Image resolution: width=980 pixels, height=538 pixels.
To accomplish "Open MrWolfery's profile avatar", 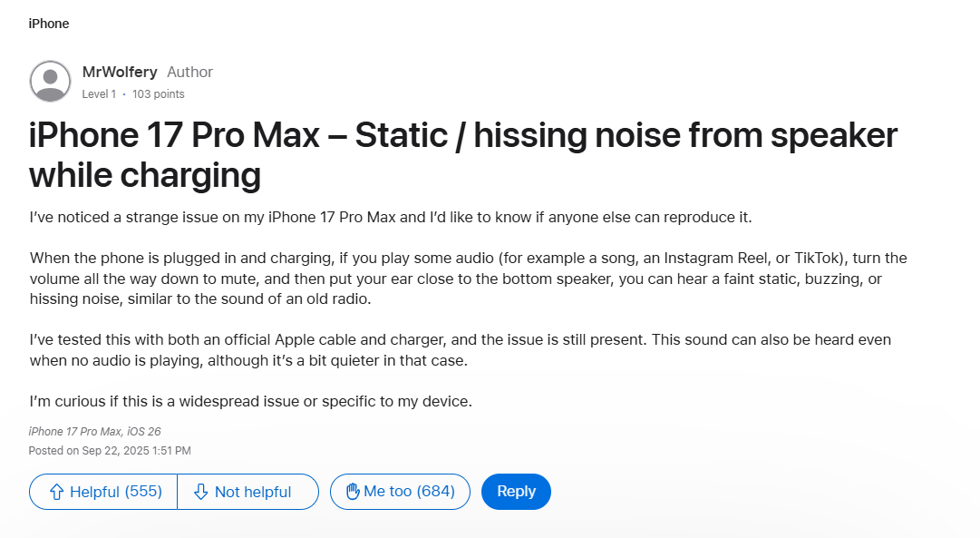I will [50, 82].
